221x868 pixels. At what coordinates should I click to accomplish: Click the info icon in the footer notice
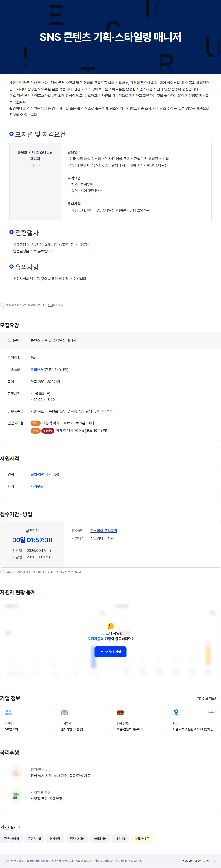tap(7, 861)
